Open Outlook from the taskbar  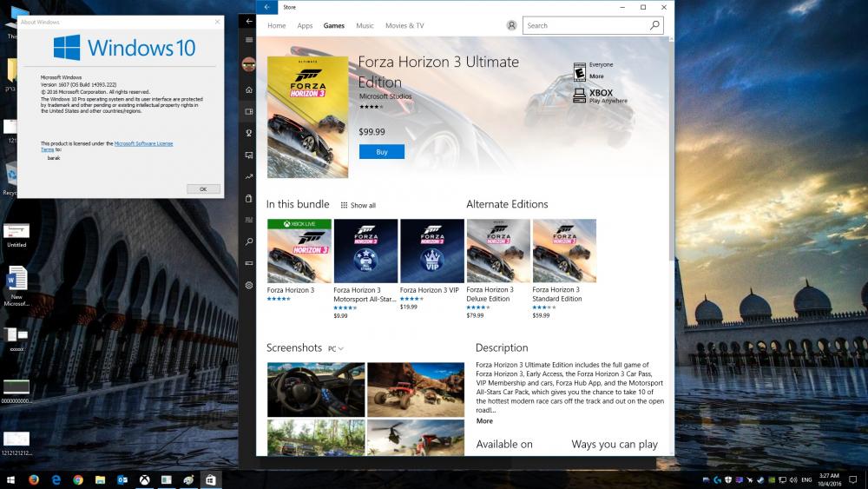point(122,480)
